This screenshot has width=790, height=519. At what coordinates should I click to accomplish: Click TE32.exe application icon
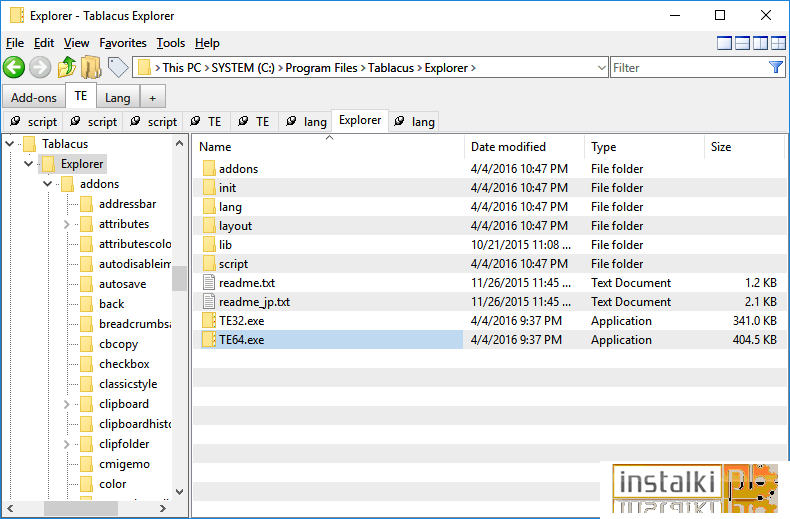point(209,320)
